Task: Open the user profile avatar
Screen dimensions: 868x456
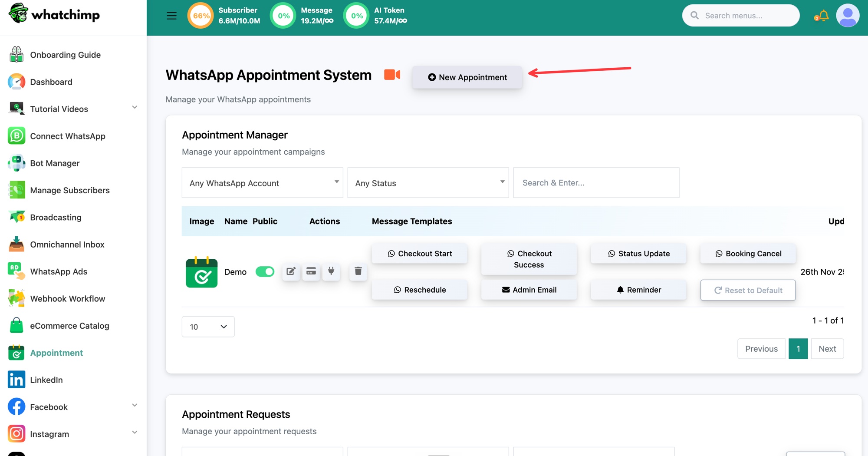Action: tap(848, 16)
